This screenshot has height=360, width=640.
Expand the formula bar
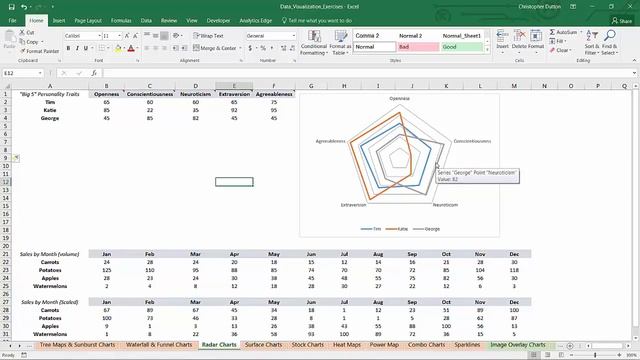click(634, 73)
